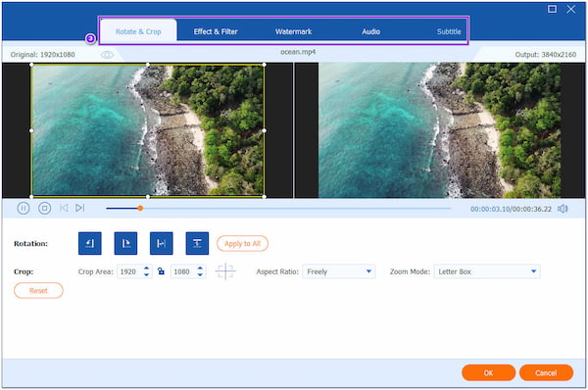Rotate video right 90 degrees
The image size is (588, 390).
click(125, 243)
